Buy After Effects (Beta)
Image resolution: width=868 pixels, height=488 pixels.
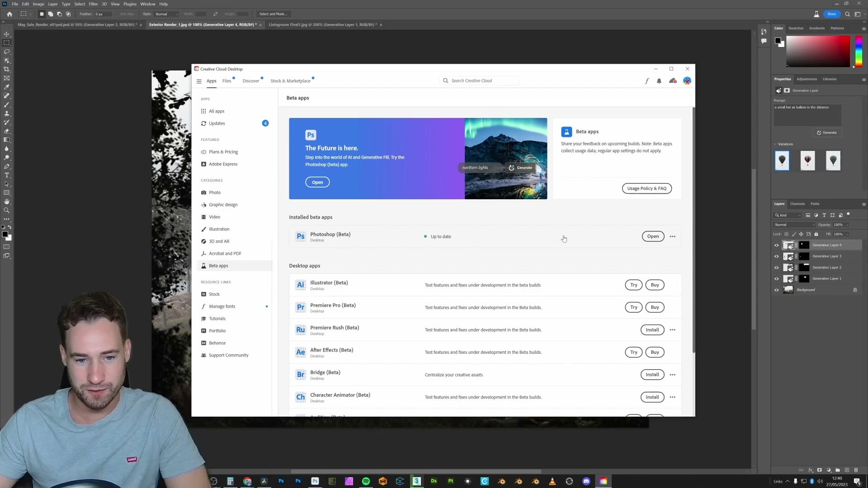click(x=655, y=352)
